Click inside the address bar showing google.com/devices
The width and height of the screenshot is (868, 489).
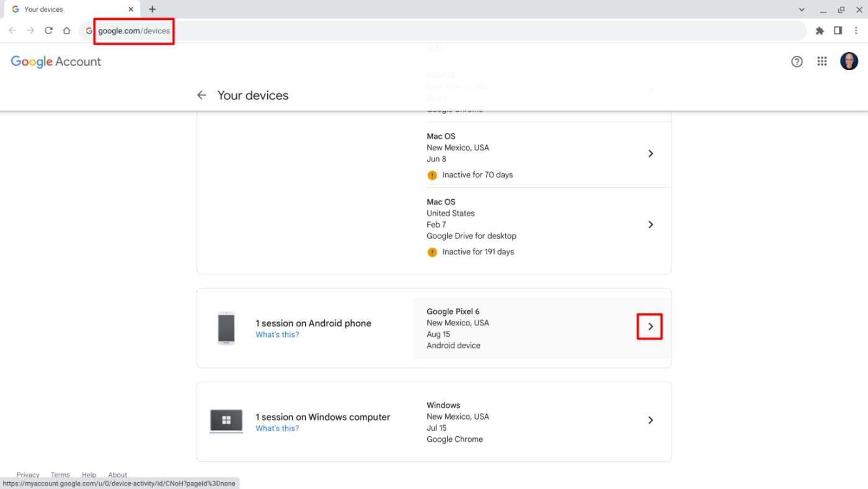tap(134, 30)
